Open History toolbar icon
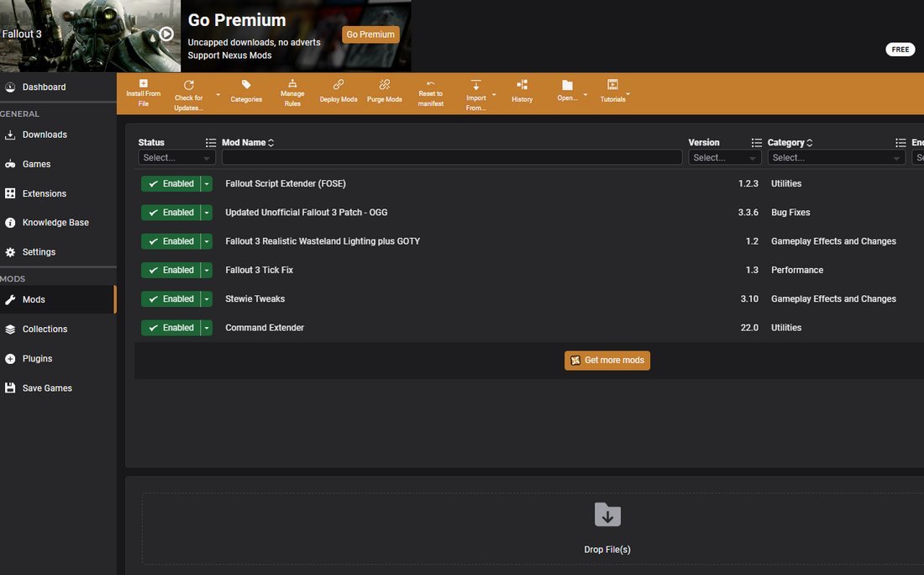Image resolution: width=924 pixels, height=575 pixels. tap(522, 85)
